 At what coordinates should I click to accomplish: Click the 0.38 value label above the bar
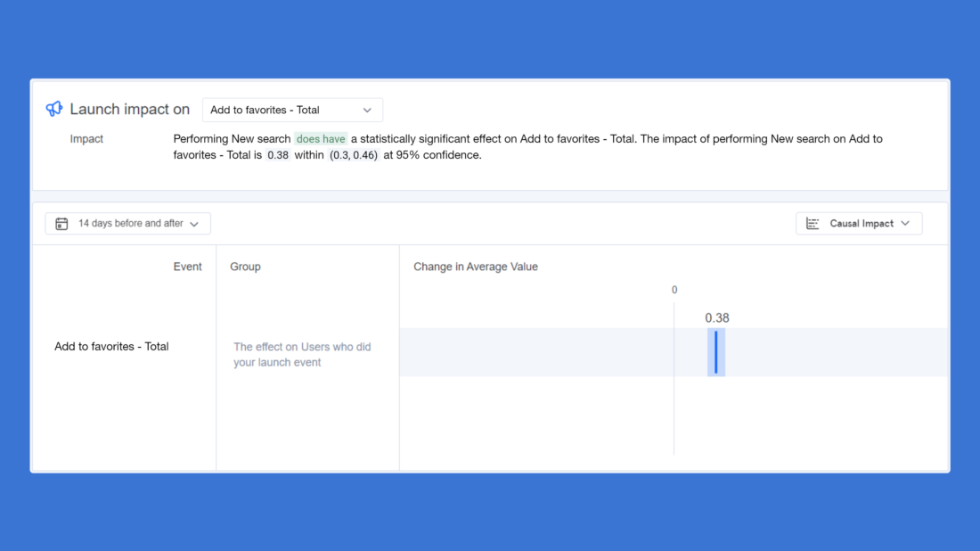click(x=717, y=317)
